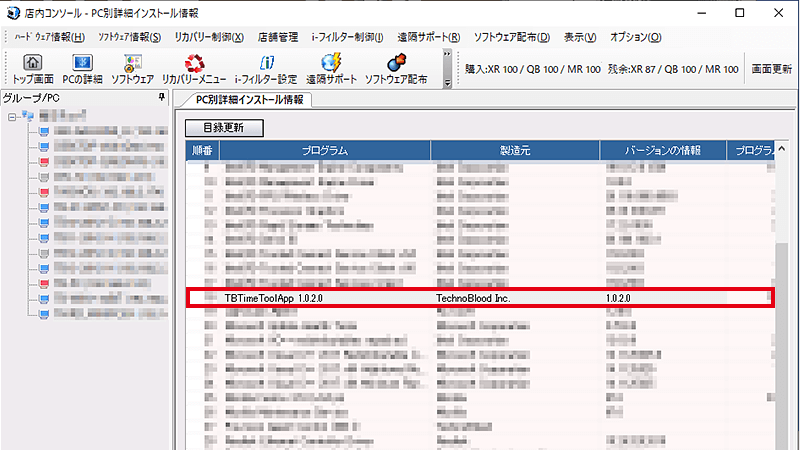Click version cell 1.0.2.0
Image resolution: width=800 pixels, height=450 pixels.
coord(618,298)
